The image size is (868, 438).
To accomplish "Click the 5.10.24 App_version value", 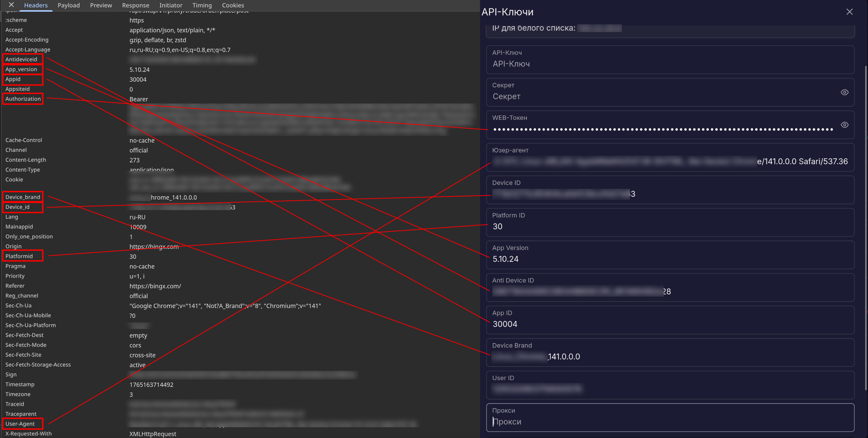I will (139, 70).
